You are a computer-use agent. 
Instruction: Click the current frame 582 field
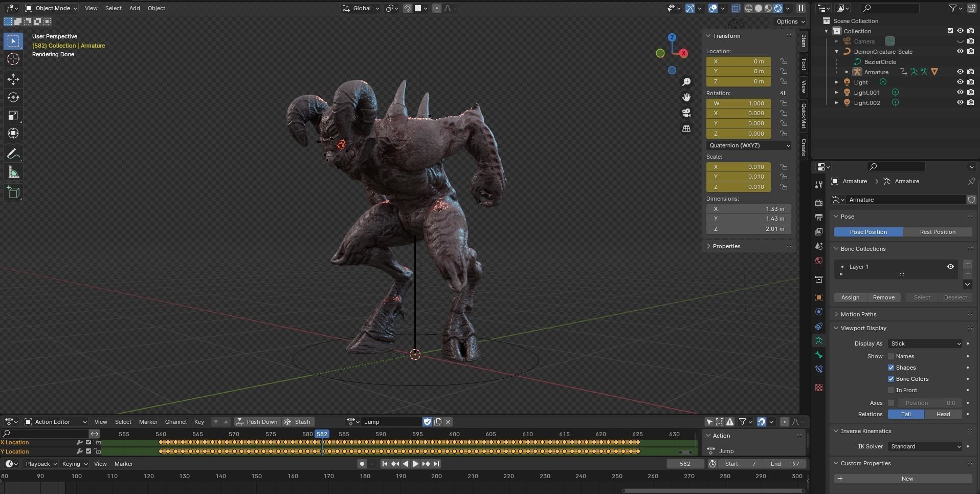pyautogui.click(x=685, y=464)
